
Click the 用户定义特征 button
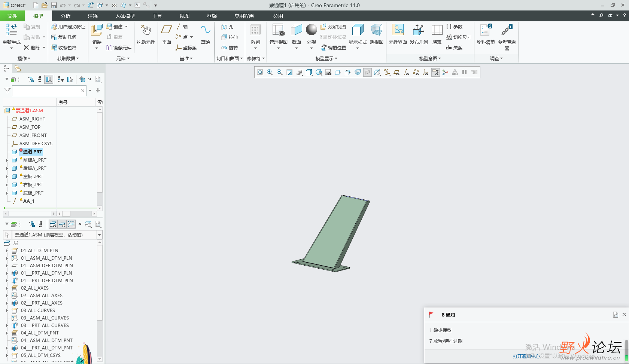pos(68,27)
